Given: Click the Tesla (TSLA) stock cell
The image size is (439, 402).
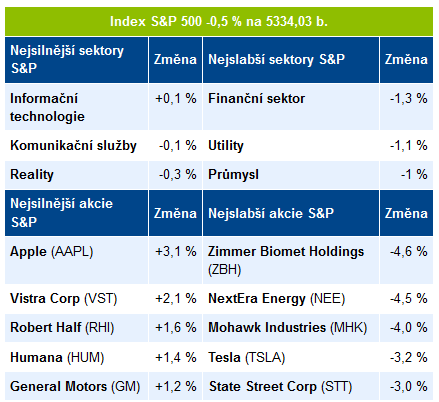Looking at the screenshot, I should tap(291, 357).
